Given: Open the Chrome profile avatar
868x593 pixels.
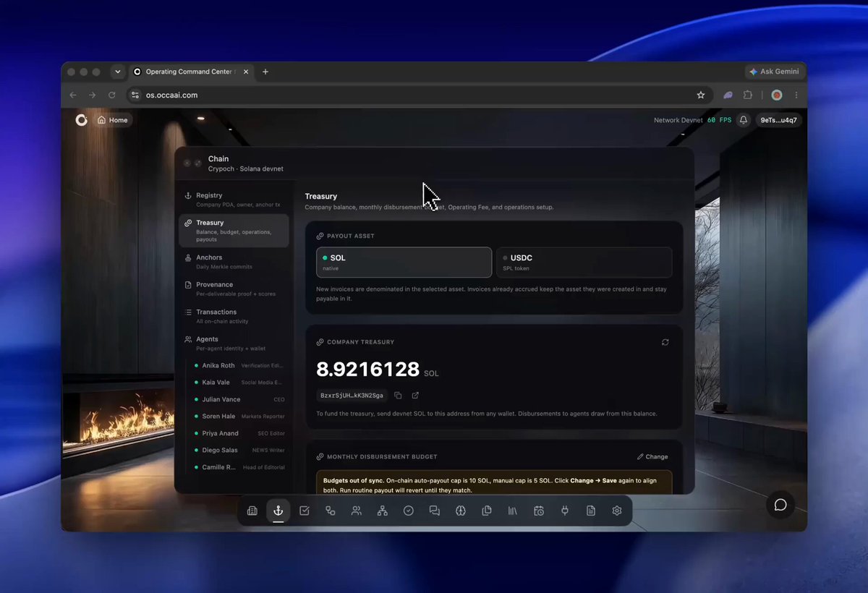Looking at the screenshot, I should [777, 95].
